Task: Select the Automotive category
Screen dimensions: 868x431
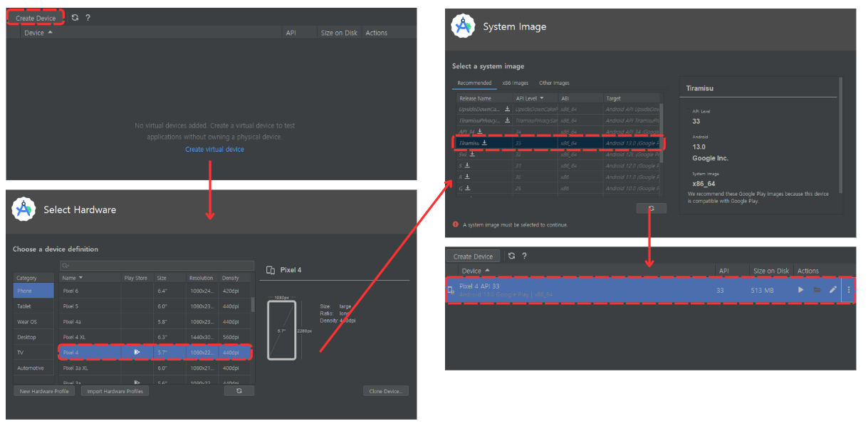Action: (33, 368)
